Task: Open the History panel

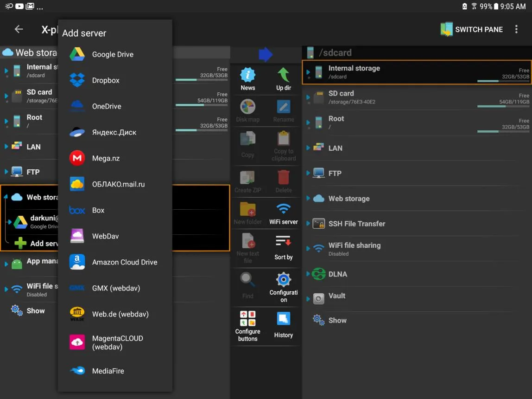Action: coord(283,325)
